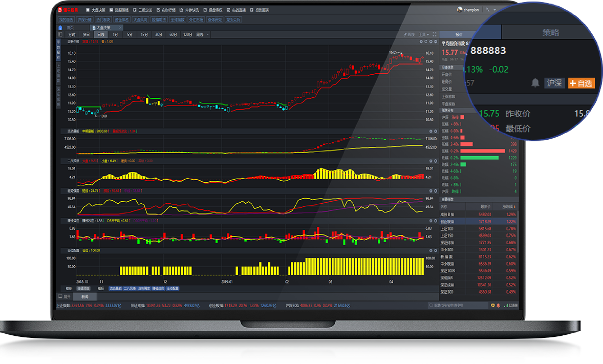Go to the 首页 home icon tab
This screenshot has width=603, height=364.
pos(60,28)
